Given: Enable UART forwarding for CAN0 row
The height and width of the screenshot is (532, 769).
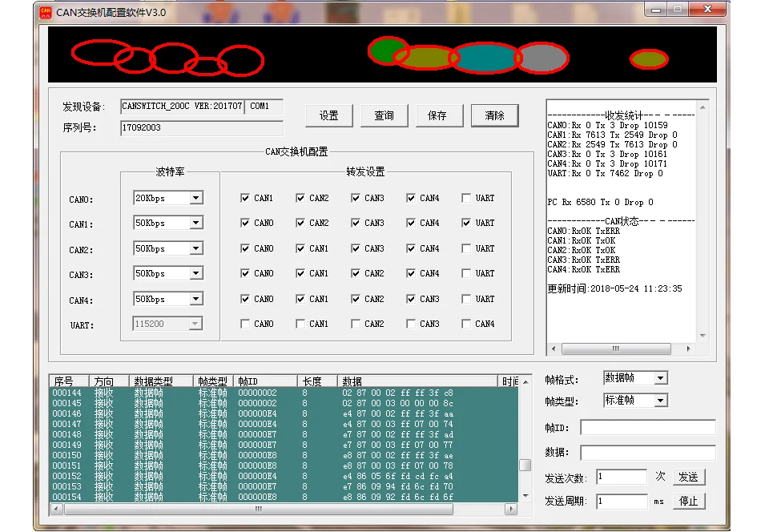Looking at the screenshot, I should 466,198.
